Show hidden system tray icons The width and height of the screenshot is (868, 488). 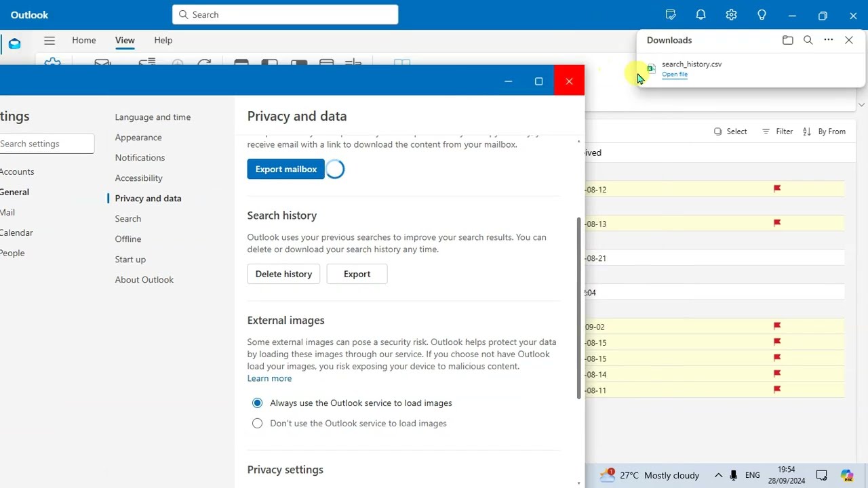[717, 475]
